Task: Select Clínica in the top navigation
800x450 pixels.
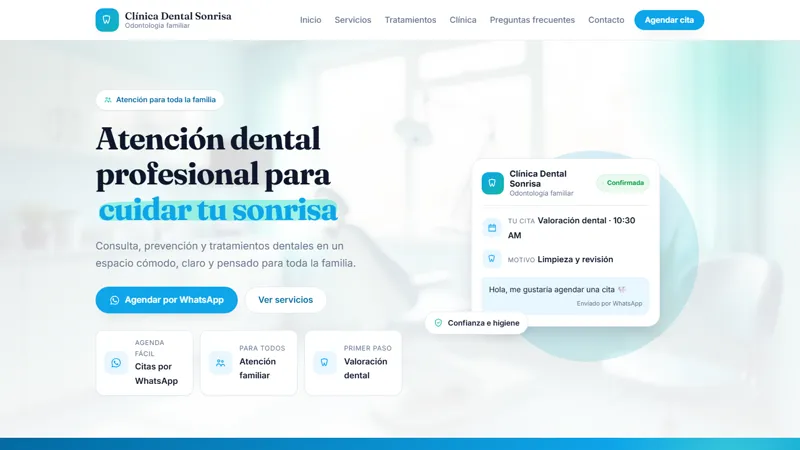Action: point(463,20)
